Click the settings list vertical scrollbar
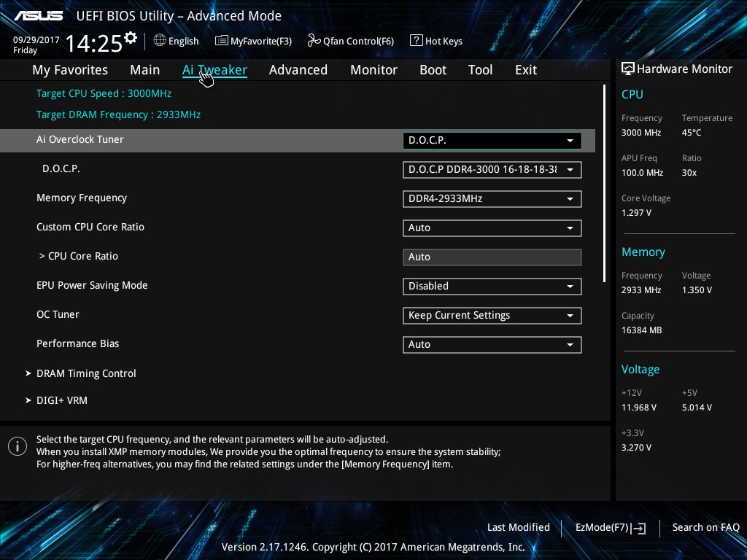This screenshot has height=560, width=747. pyautogui.click(x=604, y=183)
